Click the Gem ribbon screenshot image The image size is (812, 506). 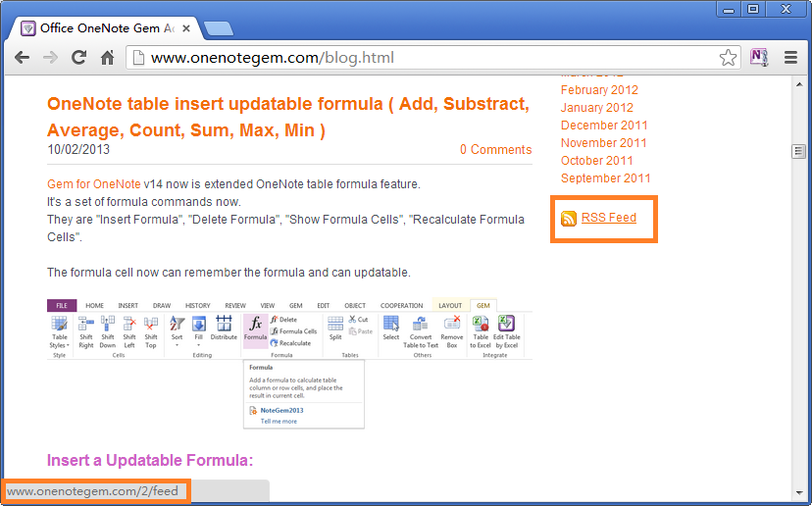(289, 364)
